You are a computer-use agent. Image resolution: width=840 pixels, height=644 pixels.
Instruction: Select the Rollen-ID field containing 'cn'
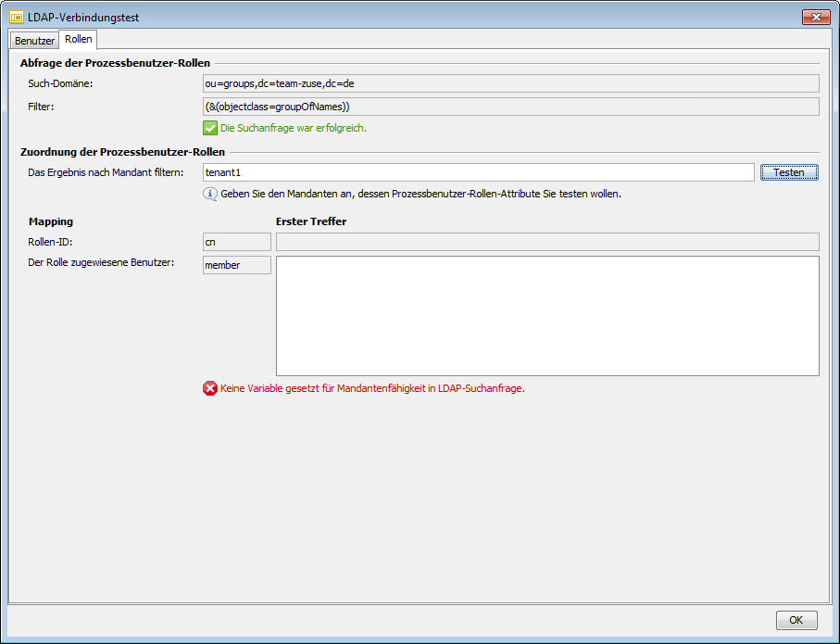236,242
